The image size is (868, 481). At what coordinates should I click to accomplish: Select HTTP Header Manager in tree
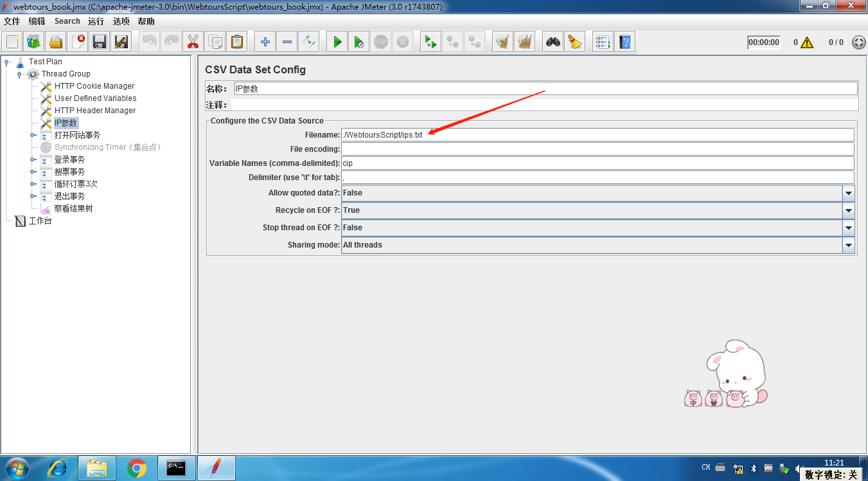coord(95,111)
